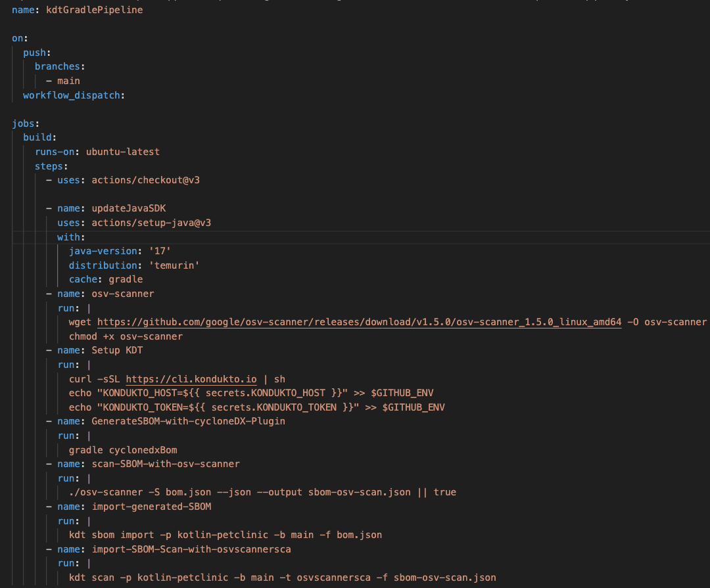This screenshot has width=710, height=588.
Task: Open the cli.kondukto.io link
Action: [191, 378]
